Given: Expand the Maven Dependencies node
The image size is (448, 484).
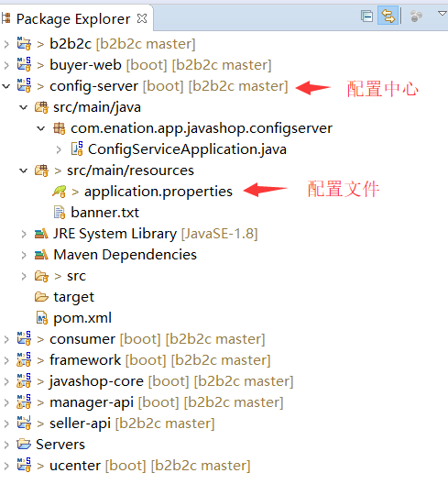Looking at the screenshot, I should (x=24, y=255).
